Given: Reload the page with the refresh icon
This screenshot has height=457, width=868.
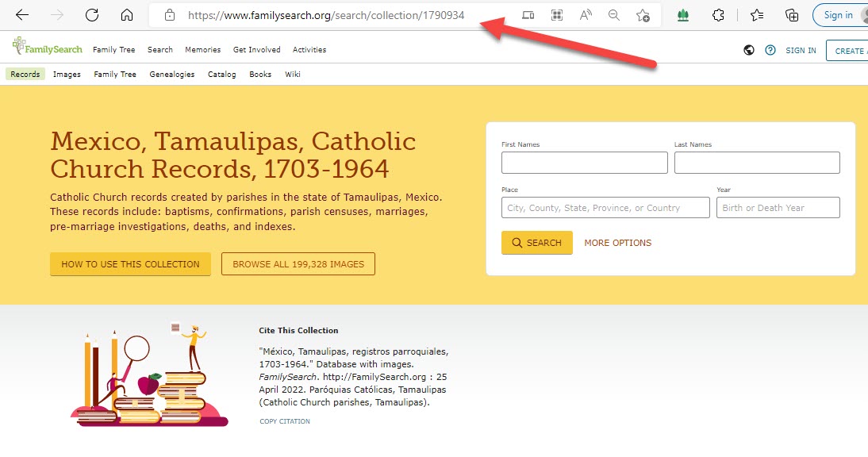Looking at the screenshot, I should click(92, 15).
